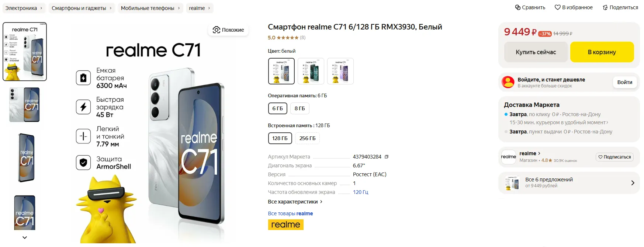Open similar items via camera icon

217,30
